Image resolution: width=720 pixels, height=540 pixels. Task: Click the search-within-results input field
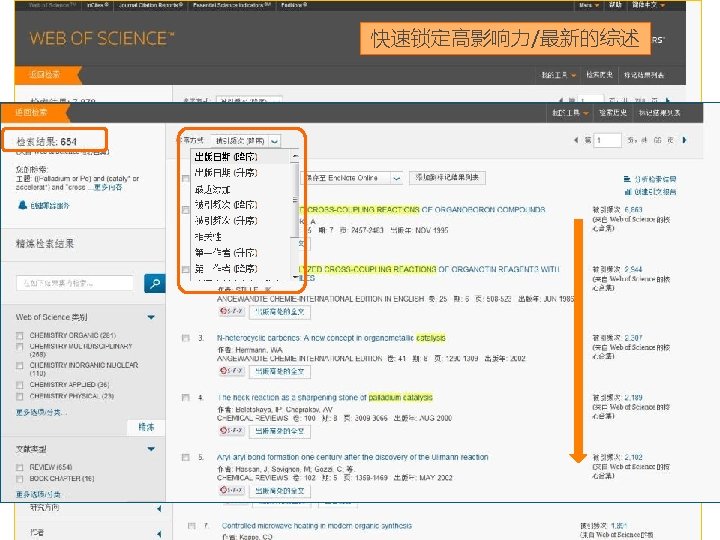[75, 283]
